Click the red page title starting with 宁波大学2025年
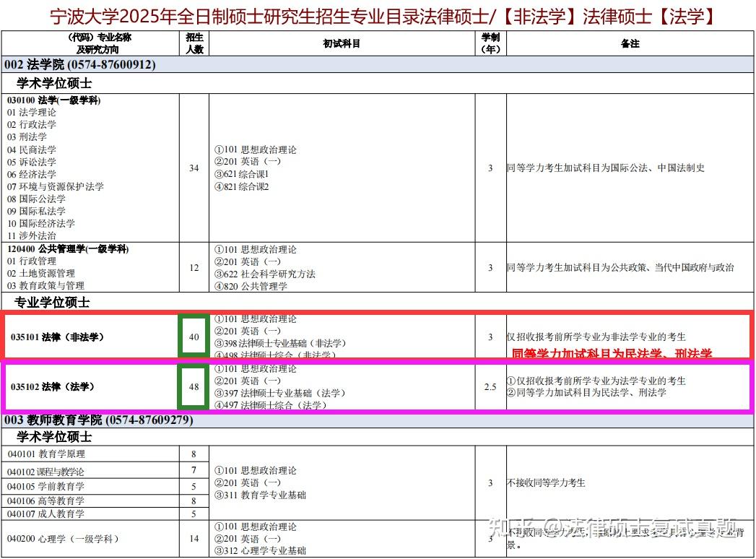Screen dimensions: 756x559 pos(383,16)
